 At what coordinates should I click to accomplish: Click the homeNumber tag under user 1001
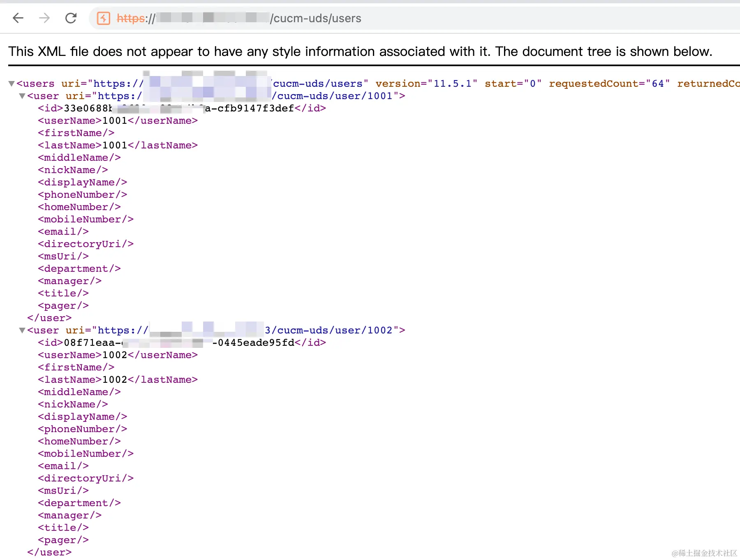[79, 207]
